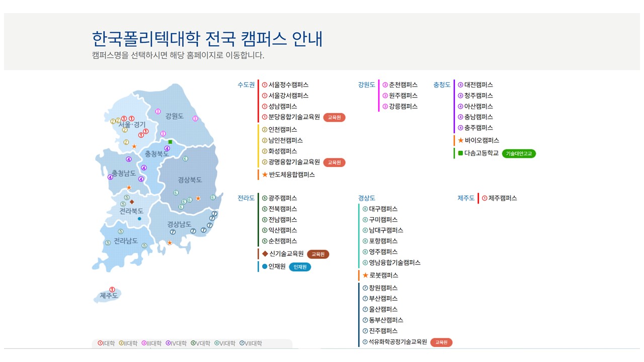Click the green 기술대안고교 badge
Viewport: 644px width, 362px height.
tap(519, 153)
